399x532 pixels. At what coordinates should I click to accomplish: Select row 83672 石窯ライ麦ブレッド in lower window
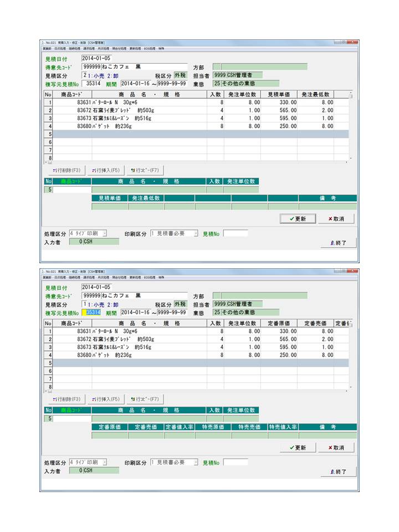click(197, 339)
